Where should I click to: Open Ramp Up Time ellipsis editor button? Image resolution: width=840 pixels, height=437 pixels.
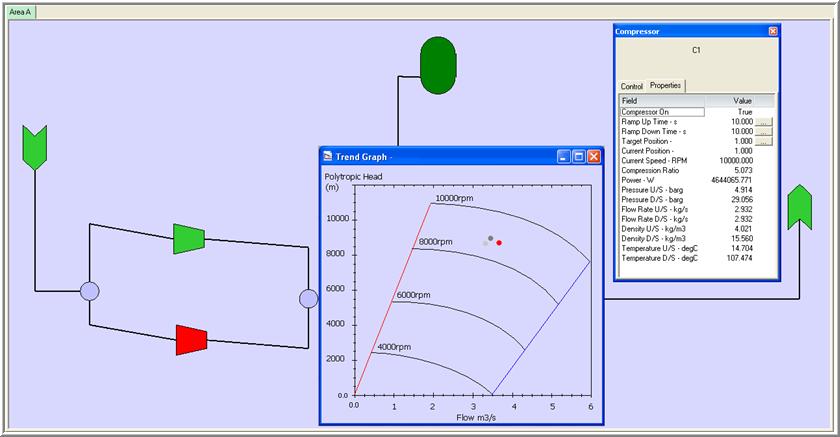[763, 122]
